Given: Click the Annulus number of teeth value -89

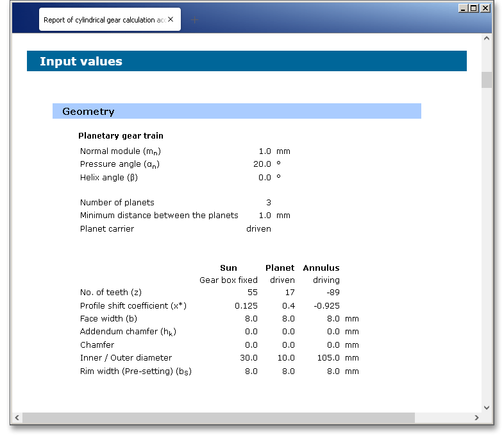Looking at the screenshot, I should (332, 293).
